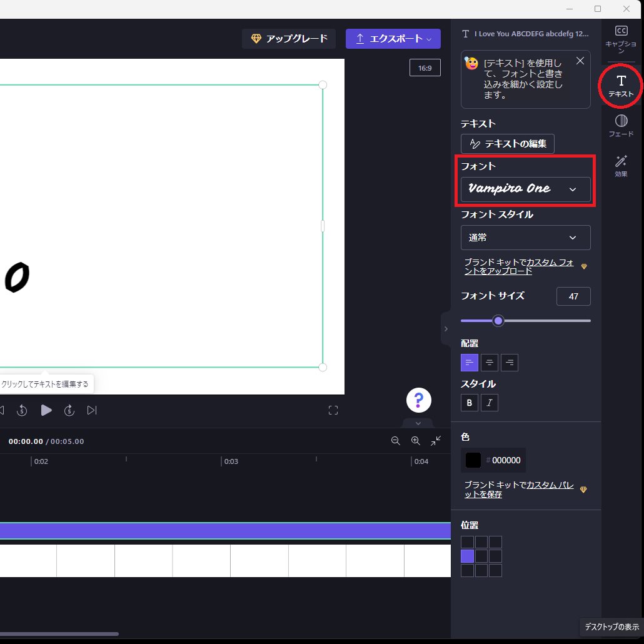Select the purple text clip on timeline

click(x=225, y=531)
